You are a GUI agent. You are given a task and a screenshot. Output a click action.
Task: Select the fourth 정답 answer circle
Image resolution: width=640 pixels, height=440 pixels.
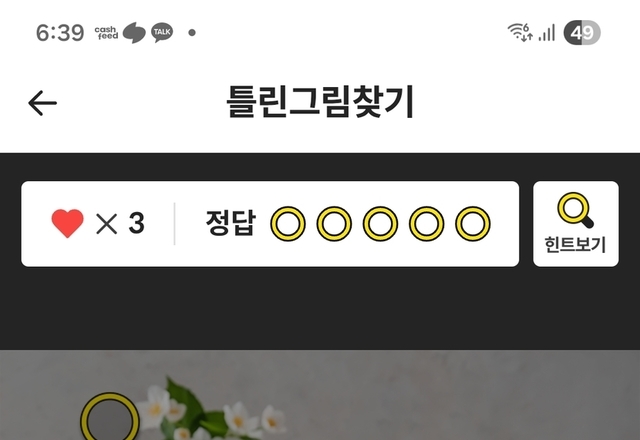coord(427,224)
